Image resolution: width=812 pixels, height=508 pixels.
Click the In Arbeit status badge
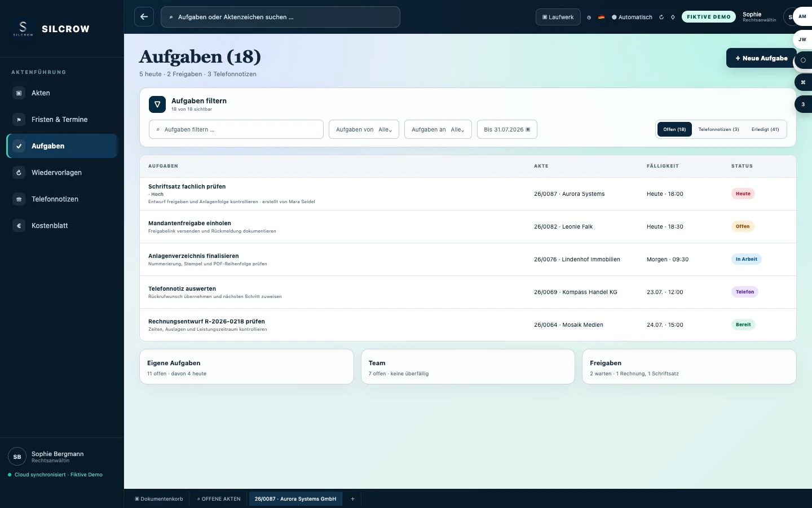(x=747, y=259)
